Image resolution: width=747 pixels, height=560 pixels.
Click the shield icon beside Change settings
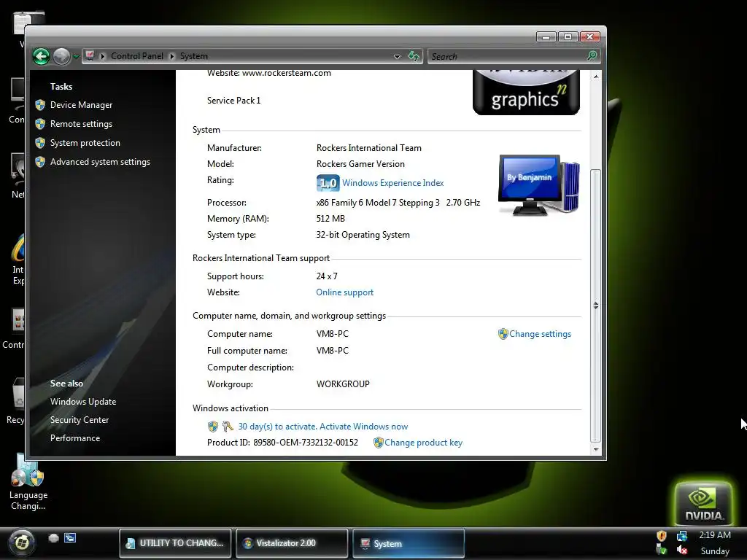pos(503,334)
